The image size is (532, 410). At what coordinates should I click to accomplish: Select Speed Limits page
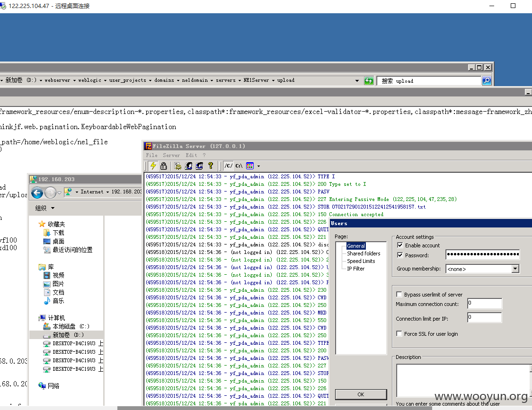[361, 261]
